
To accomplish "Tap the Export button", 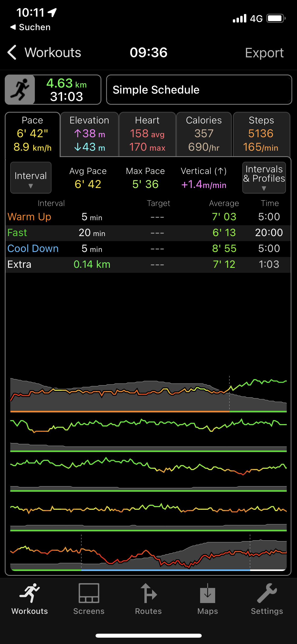I will [x=264, y=53].
